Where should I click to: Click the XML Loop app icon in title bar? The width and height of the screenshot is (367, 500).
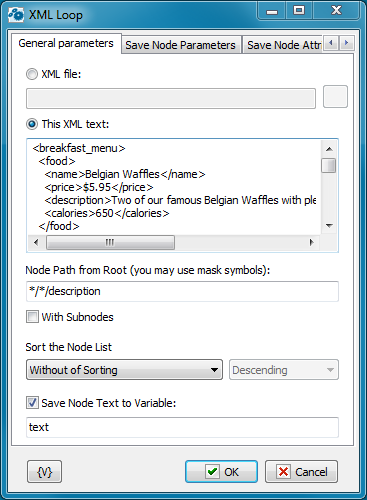click(16, 15)
